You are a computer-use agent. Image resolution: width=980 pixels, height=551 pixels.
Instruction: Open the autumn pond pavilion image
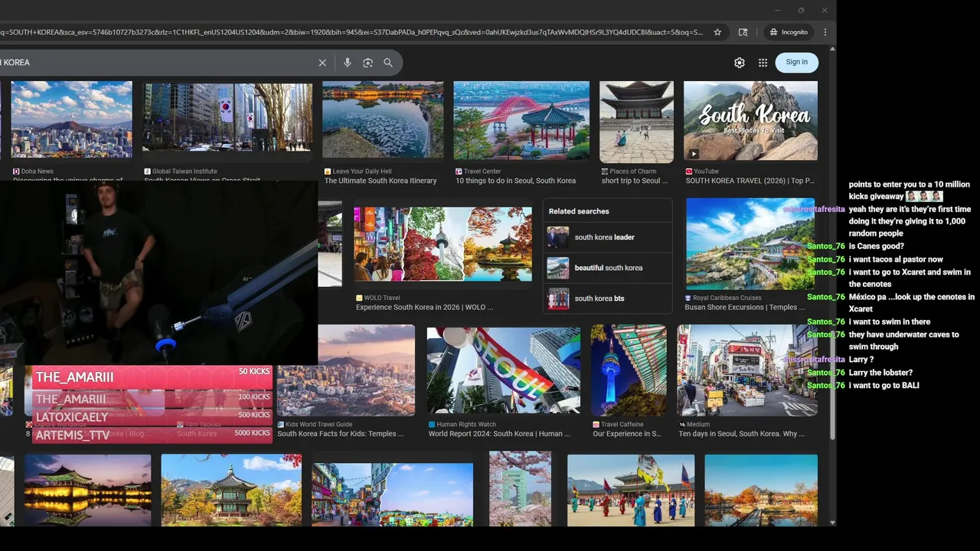point(761,490)
